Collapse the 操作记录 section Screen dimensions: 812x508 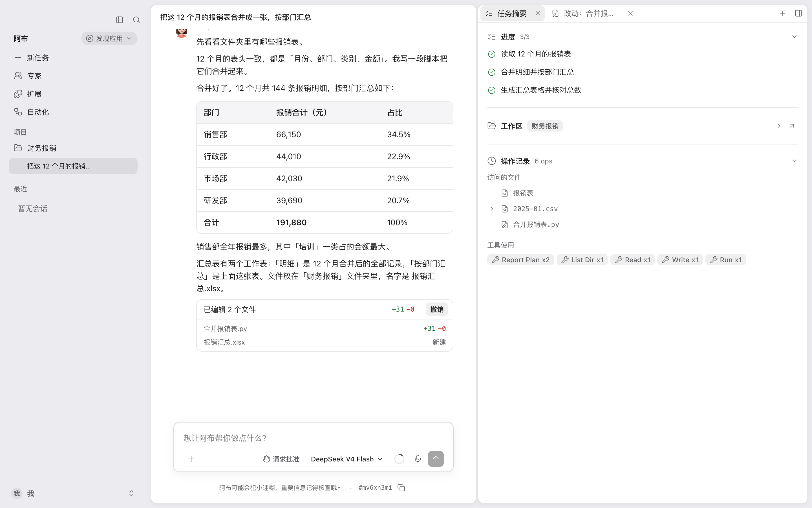click(x=794, y=161)
